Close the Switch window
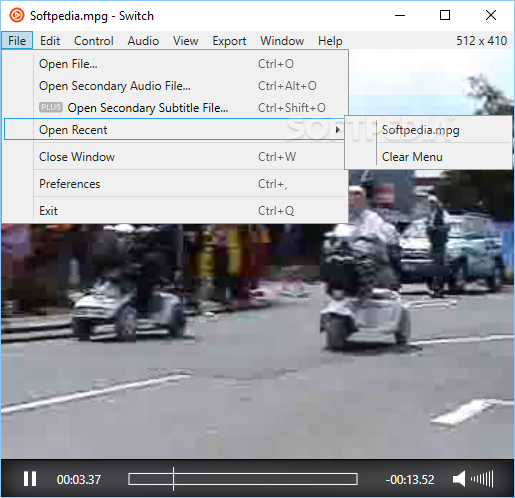This screenshot has height=498, width=515. tap(491, 15)
